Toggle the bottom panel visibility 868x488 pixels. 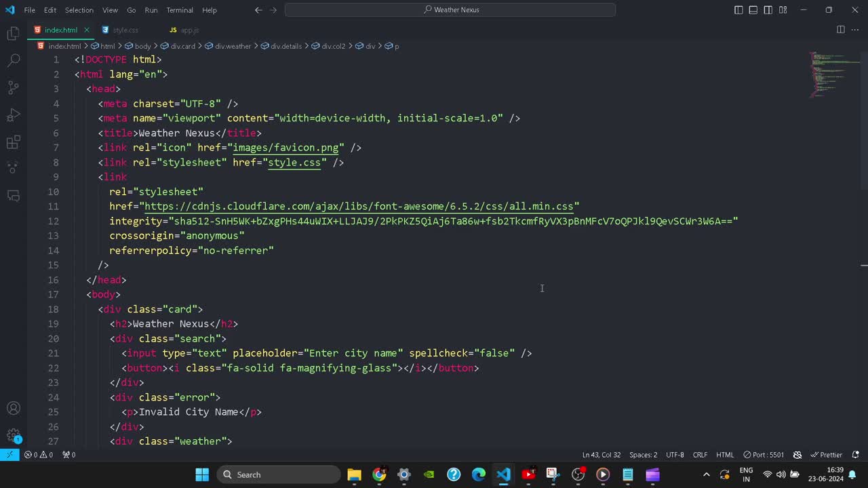coord(753,10)
